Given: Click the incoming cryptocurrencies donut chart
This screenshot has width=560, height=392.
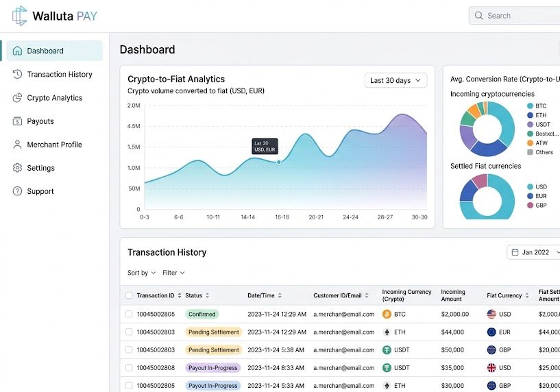Looking at the screenshot, I should 487,129.
